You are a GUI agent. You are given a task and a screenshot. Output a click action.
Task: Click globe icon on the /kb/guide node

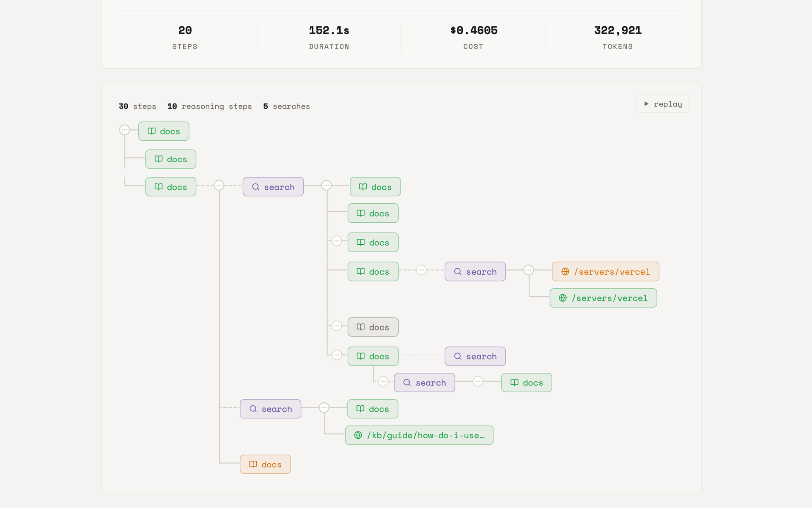tap(358, 435)
